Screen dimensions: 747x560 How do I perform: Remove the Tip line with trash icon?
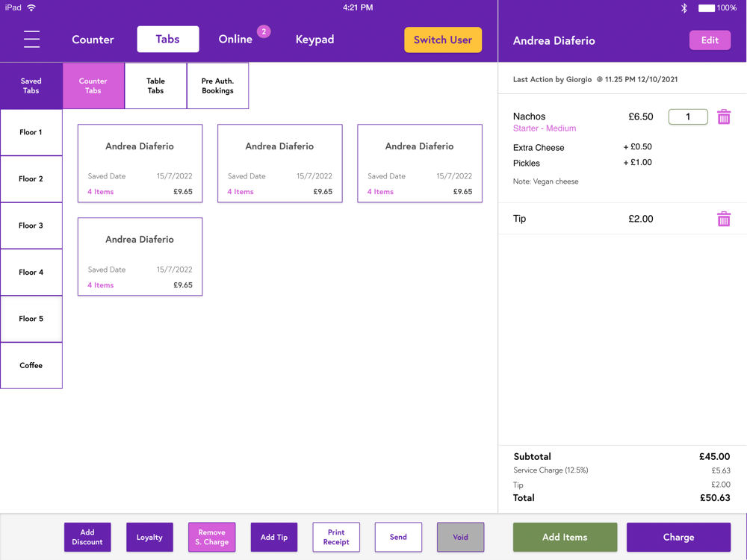tap(724, 219)
